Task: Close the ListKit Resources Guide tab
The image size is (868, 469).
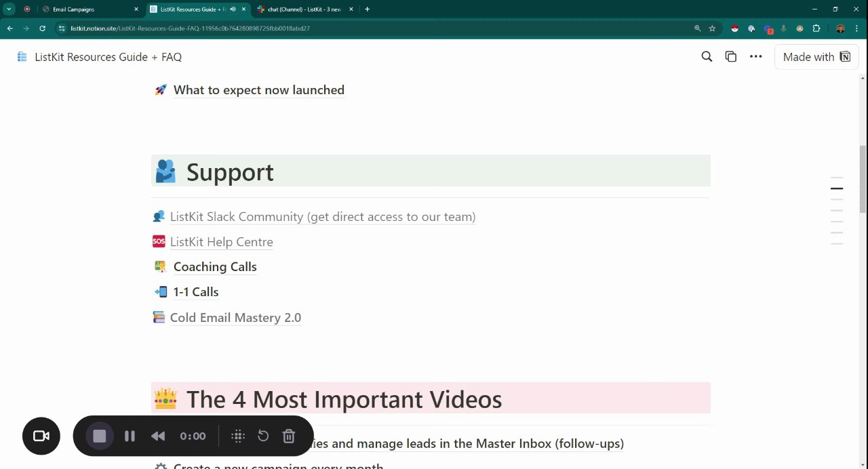Action: coord(243,9)
